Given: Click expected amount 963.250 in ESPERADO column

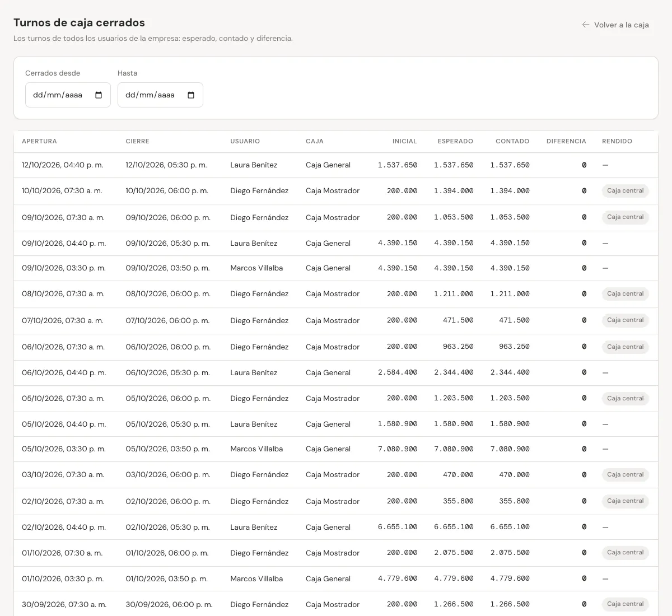Looking at the screenshot, I should pos(458,347).
